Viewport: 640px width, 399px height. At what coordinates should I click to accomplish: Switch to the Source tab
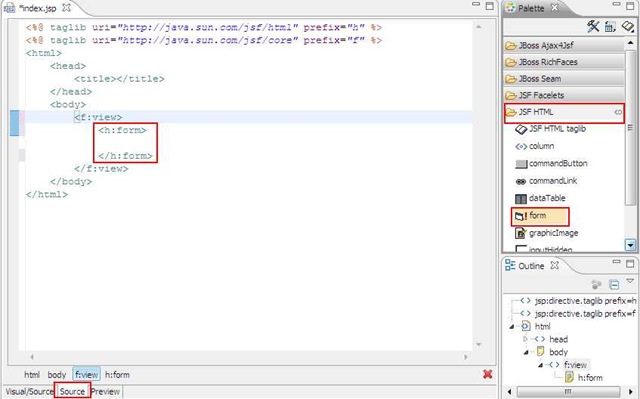click(x=72, y=391)
